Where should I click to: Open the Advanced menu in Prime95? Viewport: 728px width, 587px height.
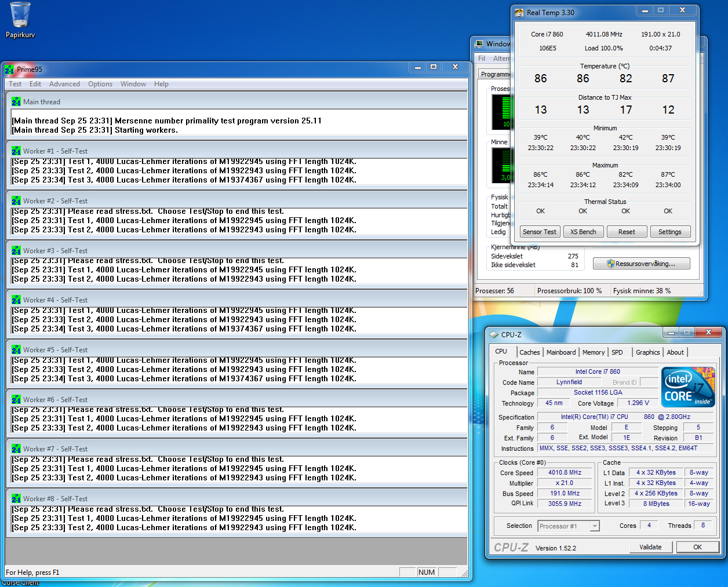click(x=64, y=84)
